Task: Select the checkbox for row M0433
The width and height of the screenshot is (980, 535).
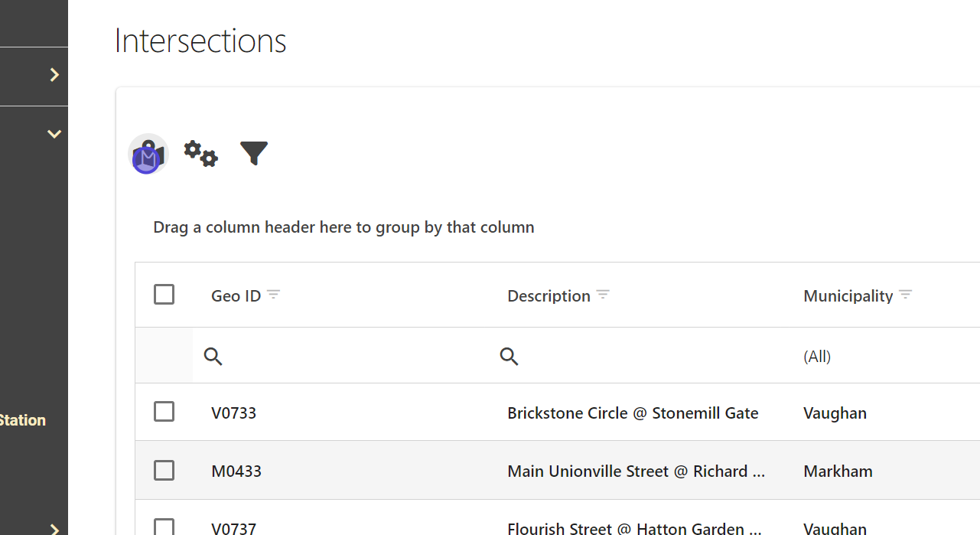Action: click(164, 470)
